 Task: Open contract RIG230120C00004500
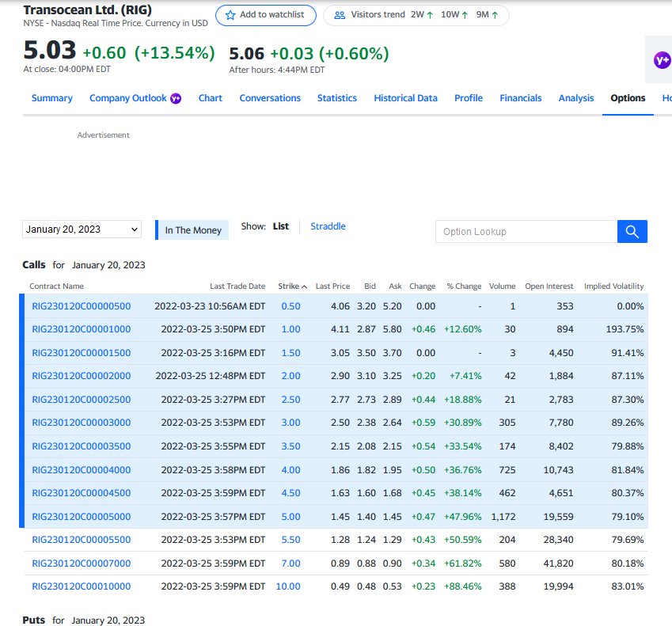click(82, 493)
